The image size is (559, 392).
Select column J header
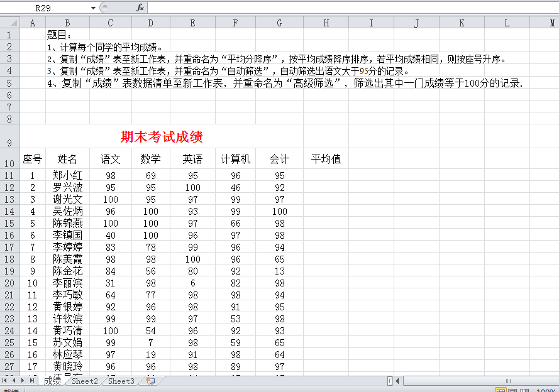point(416,23)
